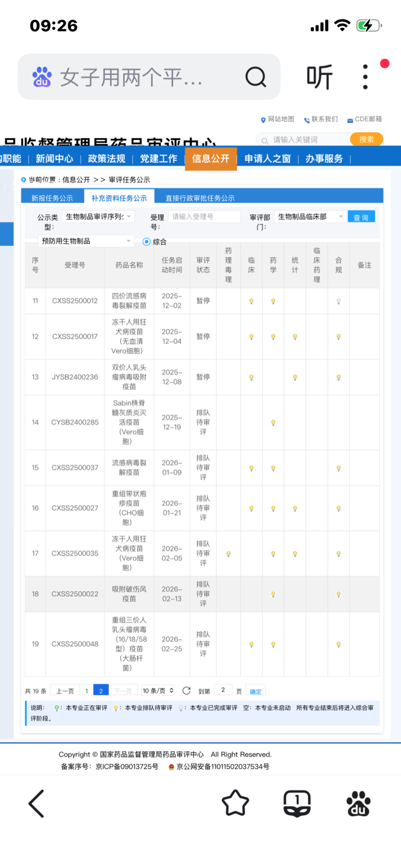Focus the 受理号 input field

click(x=204, y=217)
